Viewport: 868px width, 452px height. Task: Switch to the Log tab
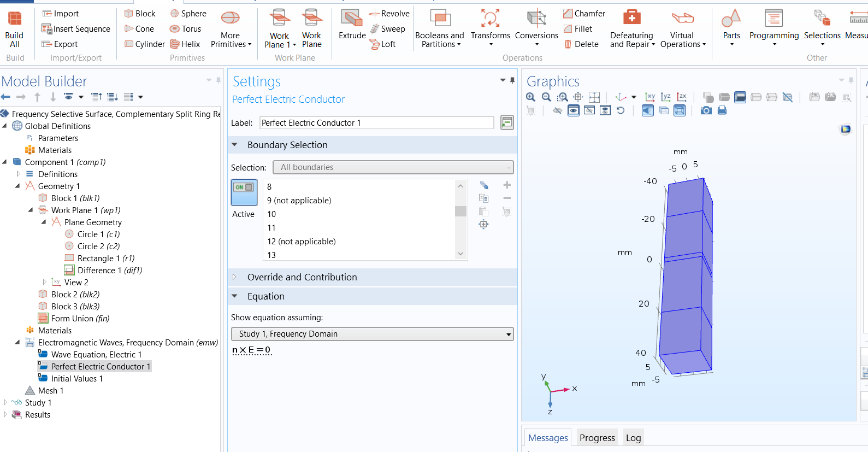click(x=633, y=438)
